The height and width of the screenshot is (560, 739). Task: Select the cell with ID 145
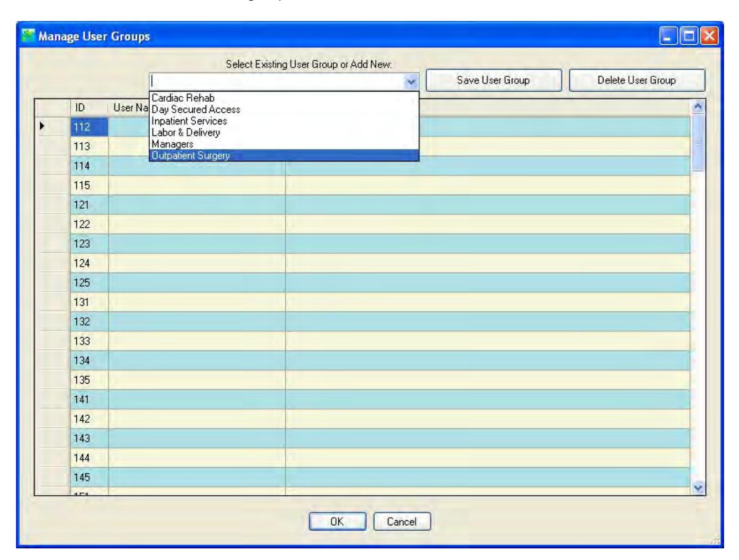[90, 477]
